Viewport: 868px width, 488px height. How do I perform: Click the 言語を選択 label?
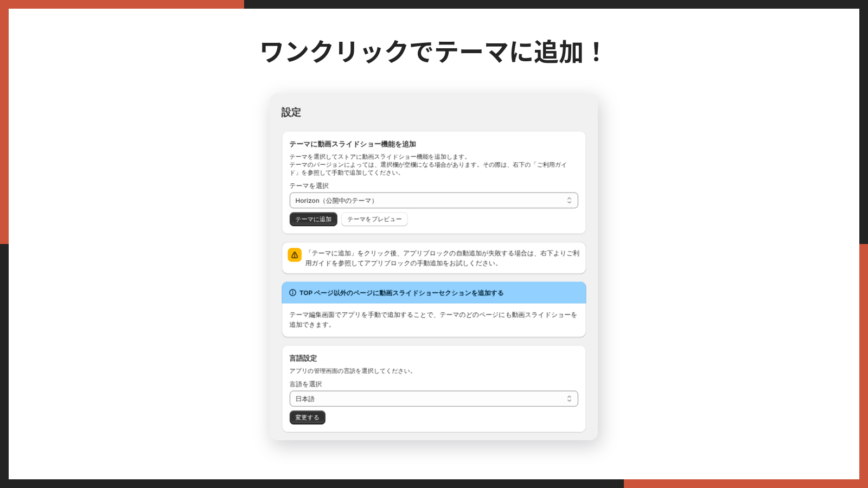tap(305, 384)
